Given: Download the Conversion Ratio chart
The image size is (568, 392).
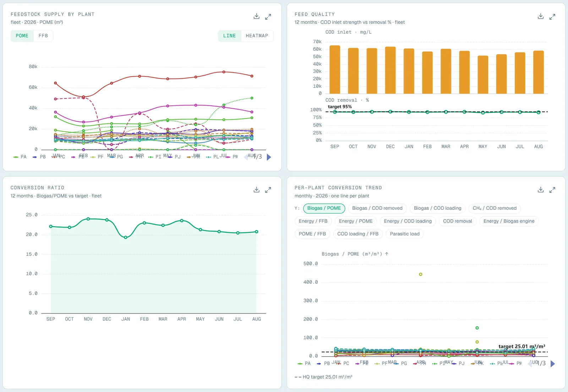Looking at the screenshot, I should [257, 190].
